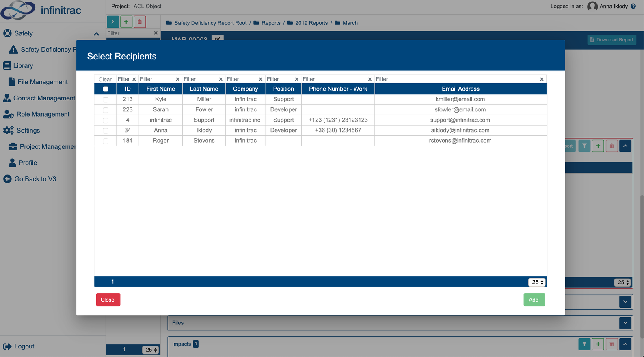This screenshot has height=357, width=644.
Task: Check the box for Roger Stevens
Action: point(106,141)
